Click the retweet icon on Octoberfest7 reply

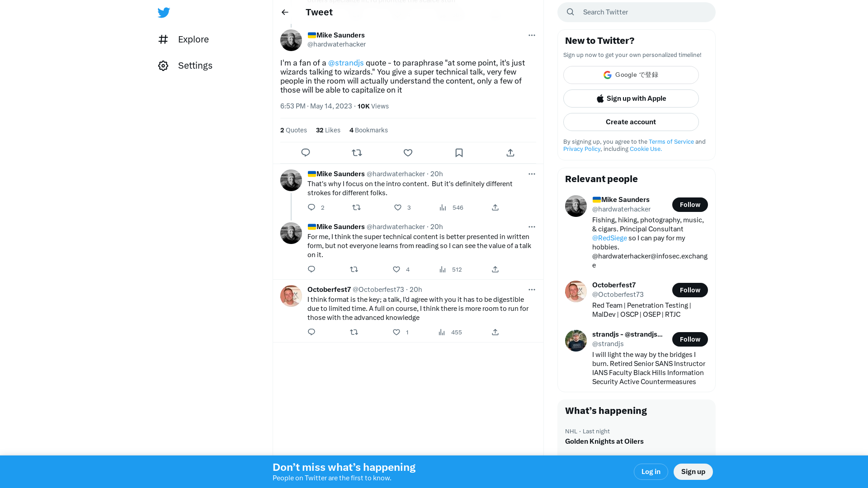click(x=354, y=332)
